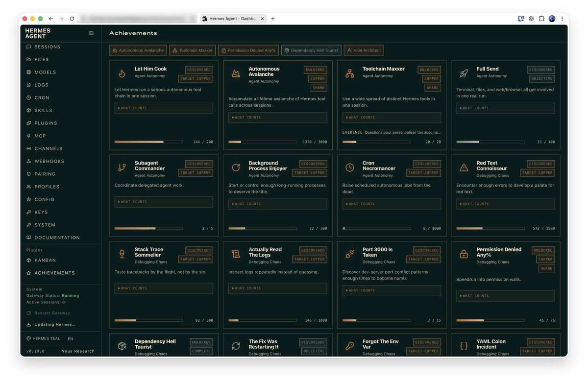588x383 pixels.
Task: Click Updating Hermes status button
Action: click(51, 325)
